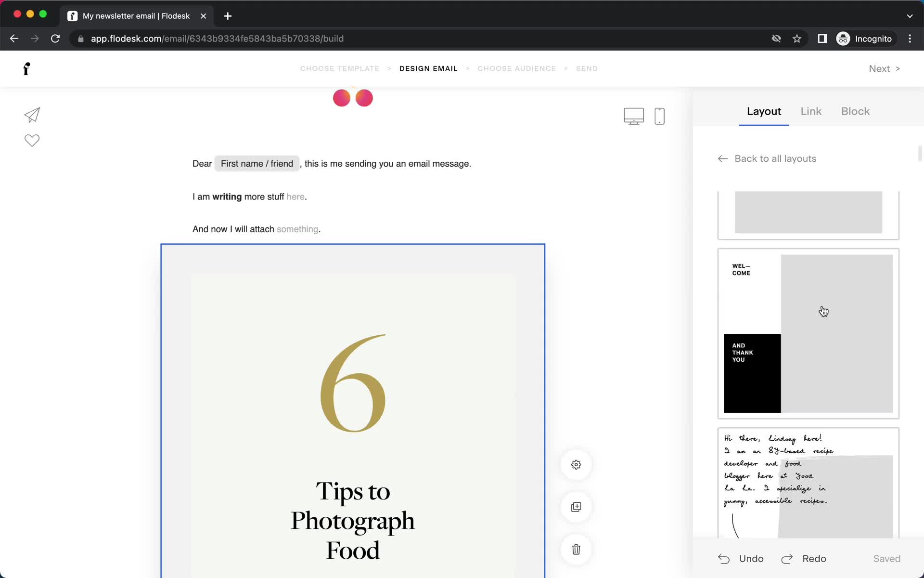Click the Undo icon
Viewport: 924px width, 578px height.
(x=724, y=559)
